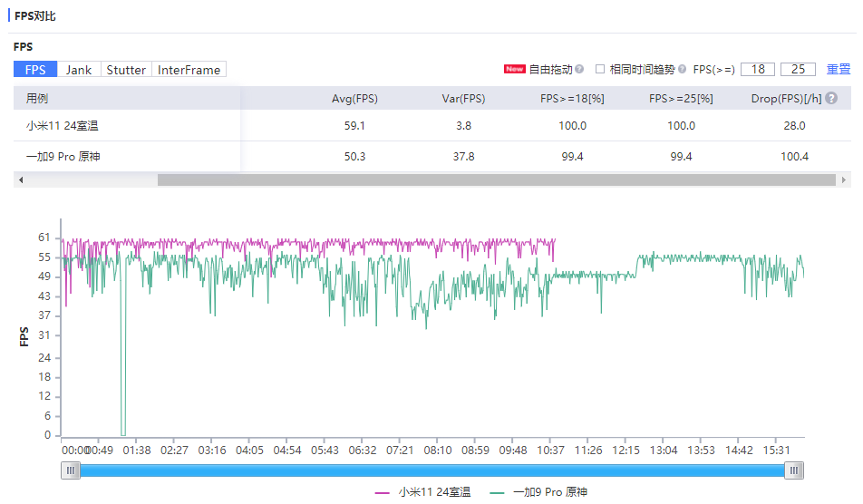Click the 重置 reset link
863x504 pixels.
839,69
